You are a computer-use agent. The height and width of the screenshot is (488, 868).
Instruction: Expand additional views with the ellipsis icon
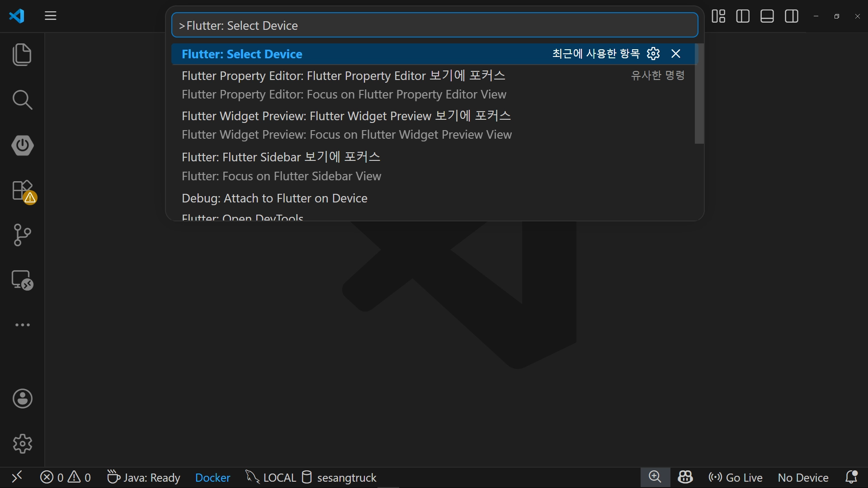coord(22,325)
